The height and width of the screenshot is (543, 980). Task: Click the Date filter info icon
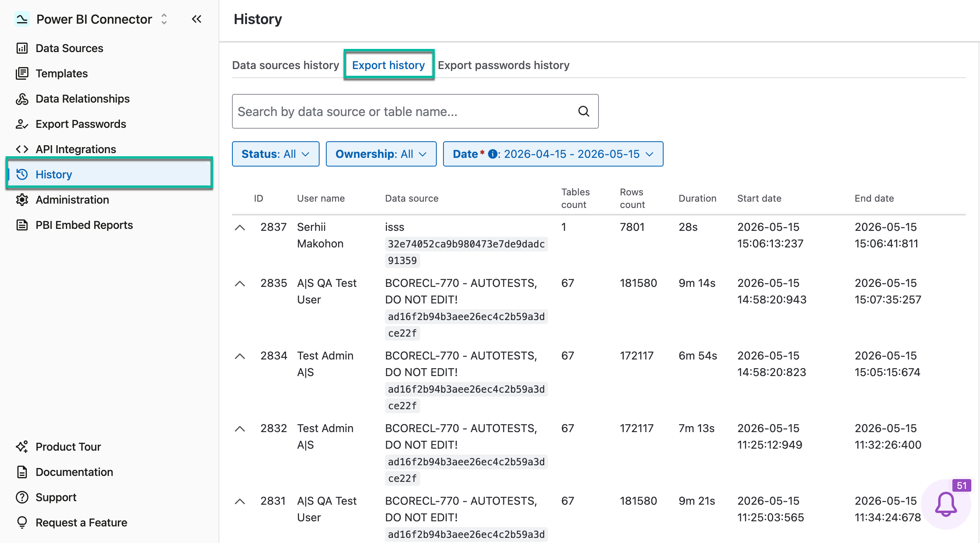click(x=492, y=154)
